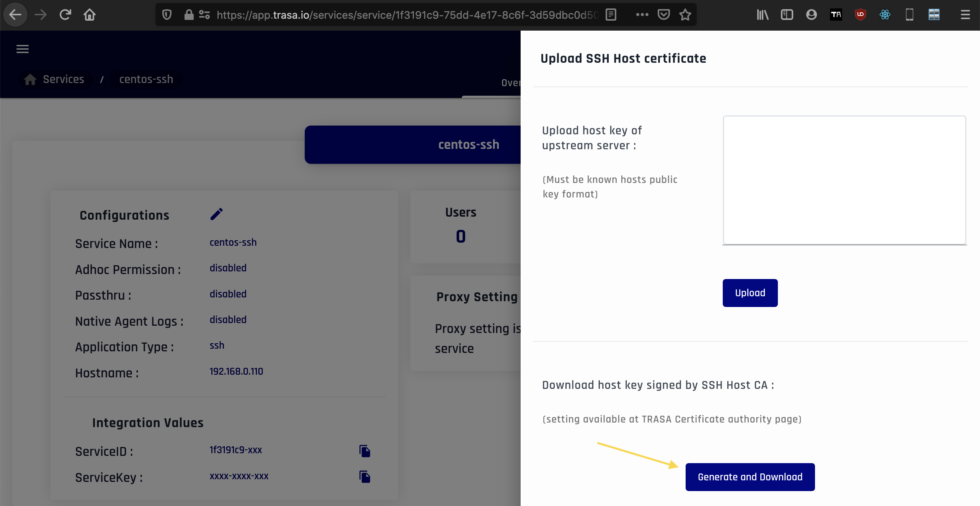Reload the current page
This screenshot has width=980, height=506.
point(65,14)
